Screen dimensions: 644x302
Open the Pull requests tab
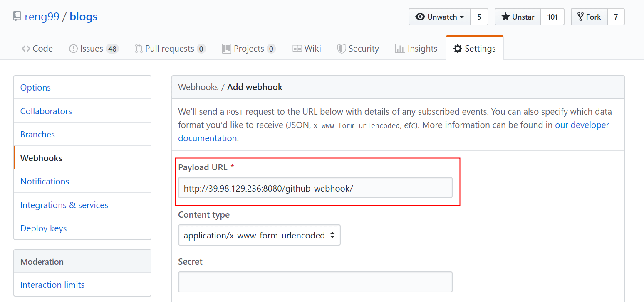170,49
